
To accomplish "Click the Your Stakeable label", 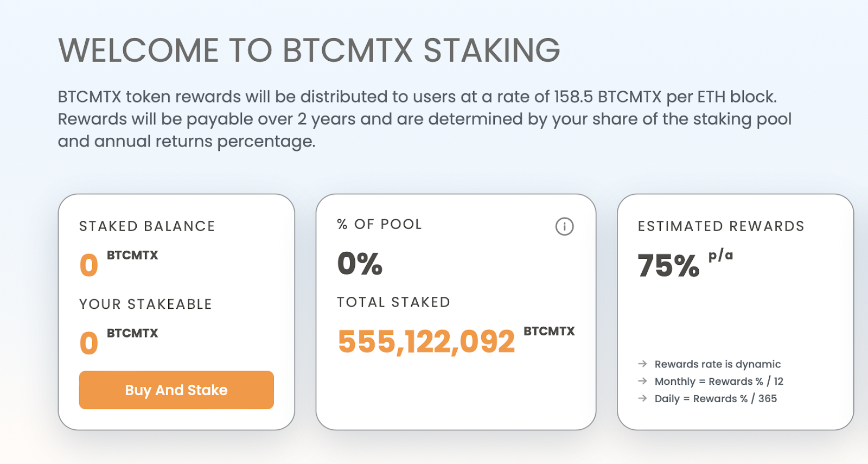I will tap(145, 304).
